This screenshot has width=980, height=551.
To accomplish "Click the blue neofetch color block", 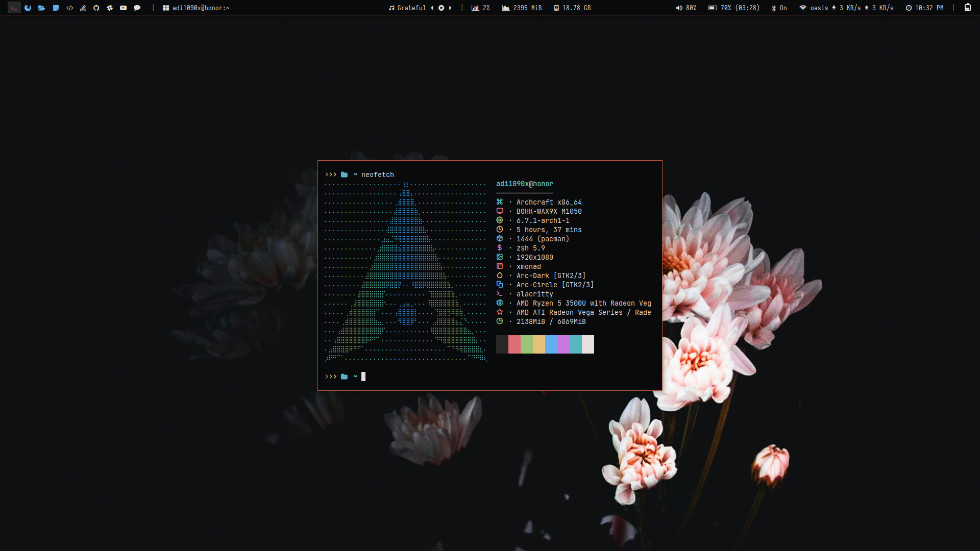I will pyautogui.click(x=551, y=344).
